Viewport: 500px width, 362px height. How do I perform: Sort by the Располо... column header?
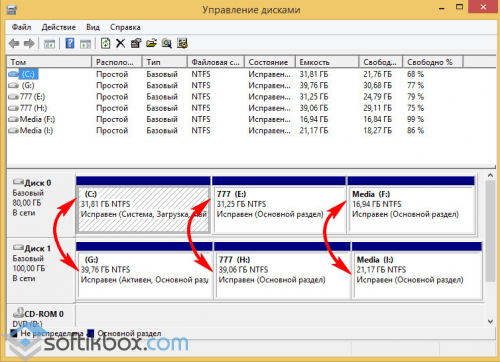coord(117,62)
